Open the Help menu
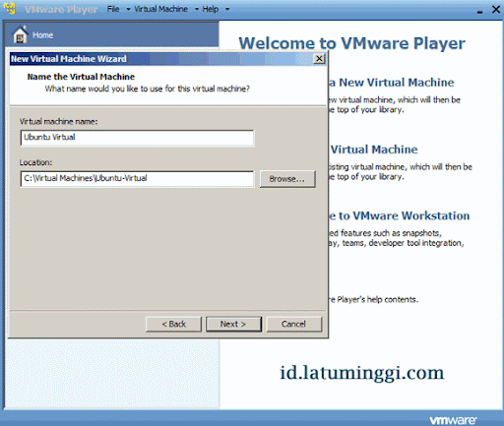Screen dimensions: 504x426 click(x=211, y=9)
